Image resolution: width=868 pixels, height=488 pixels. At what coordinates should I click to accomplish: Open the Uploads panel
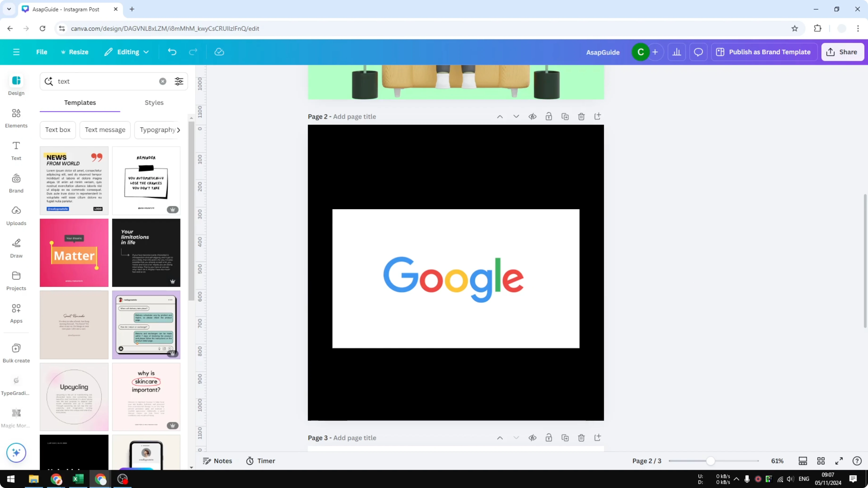pyautogui.click(x=16, y=215)
